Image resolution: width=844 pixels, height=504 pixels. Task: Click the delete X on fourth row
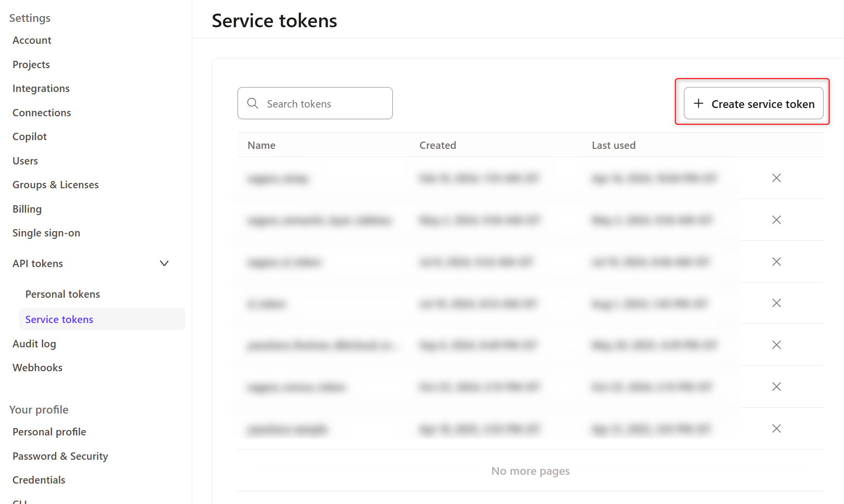coord(776,303)
